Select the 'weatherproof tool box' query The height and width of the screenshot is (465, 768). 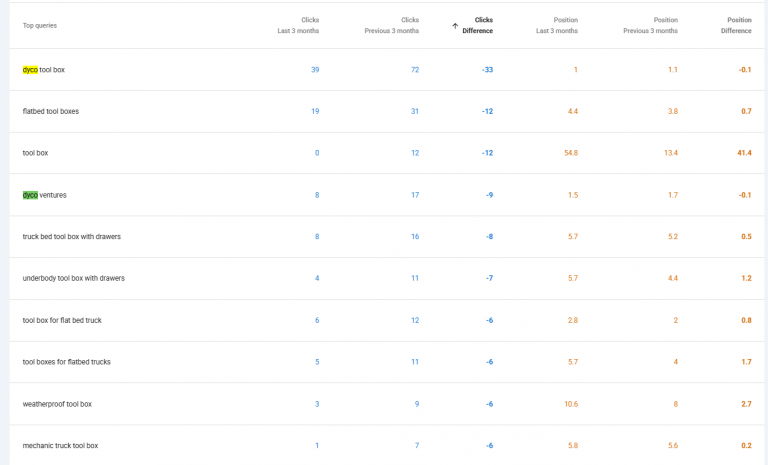click(x=57, y=404)
